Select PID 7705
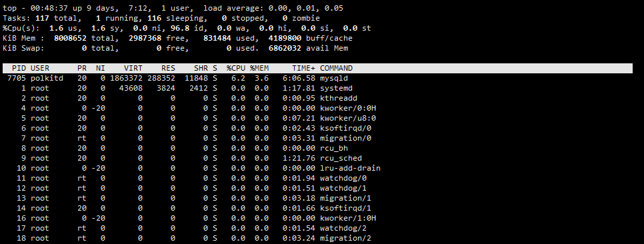The image size is (644, 244). click(x=17, y=79)
